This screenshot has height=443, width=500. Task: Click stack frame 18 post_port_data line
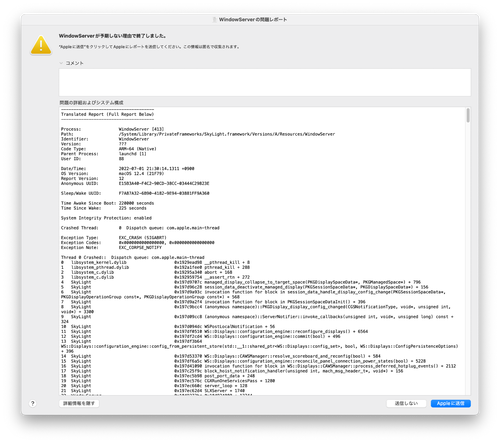coord(158,376)
